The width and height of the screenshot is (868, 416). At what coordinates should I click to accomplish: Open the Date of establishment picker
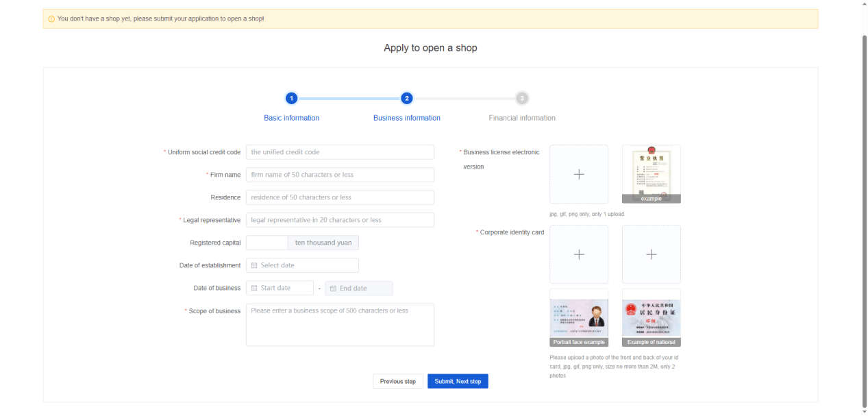[302, 265]
